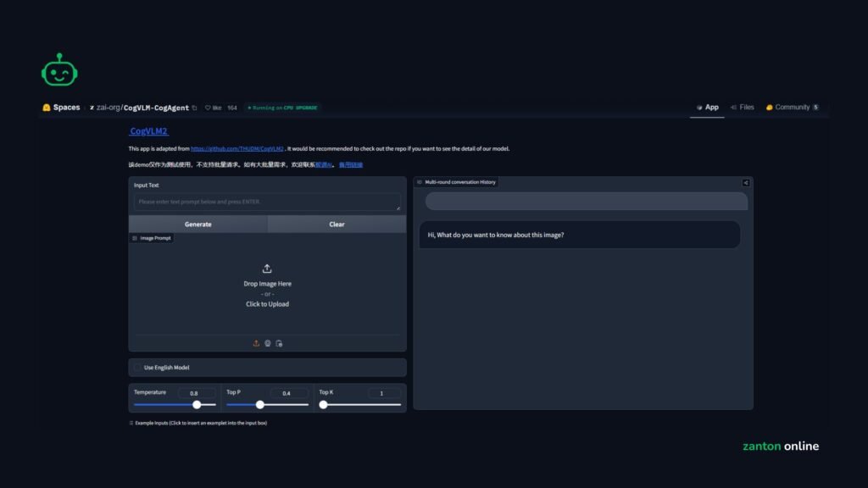The image size is (868, 488).
Task: Click the upload-from-file icon below the drop area
Action: [256, 343]
